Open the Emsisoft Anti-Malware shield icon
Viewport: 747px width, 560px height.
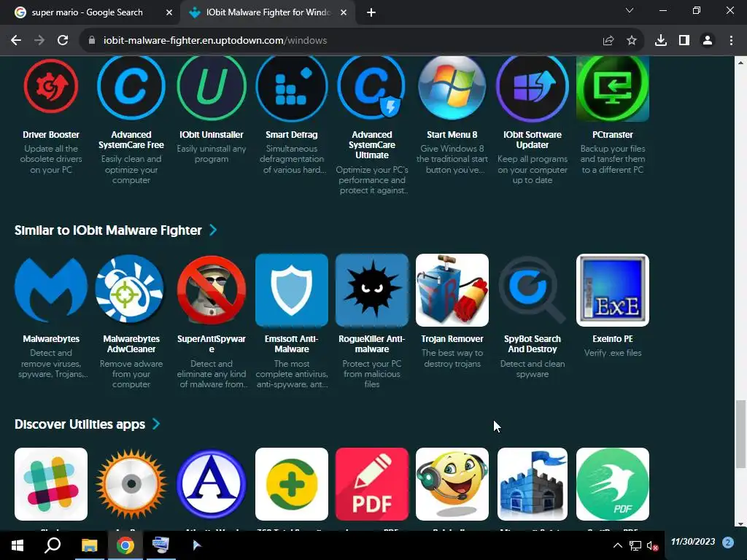tap(292, 290)
